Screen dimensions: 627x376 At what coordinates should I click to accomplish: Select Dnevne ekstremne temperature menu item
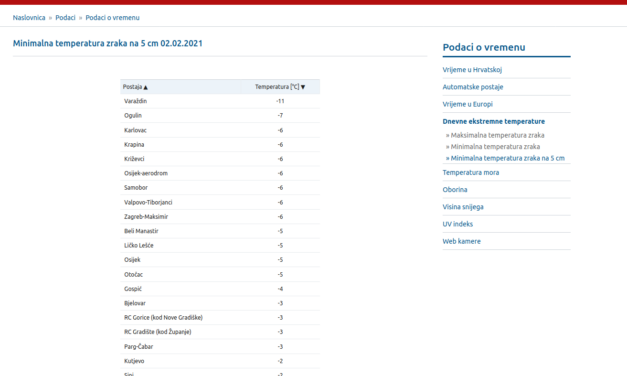tap(493, 121)
